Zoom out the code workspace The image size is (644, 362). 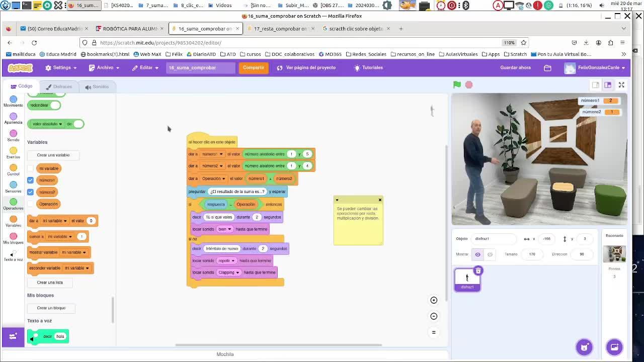pos(434,316)
